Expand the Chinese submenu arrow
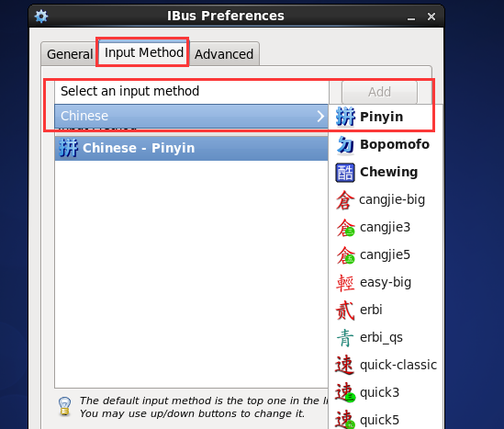Viewport: 504px width, 429px height. click(320, 116)
